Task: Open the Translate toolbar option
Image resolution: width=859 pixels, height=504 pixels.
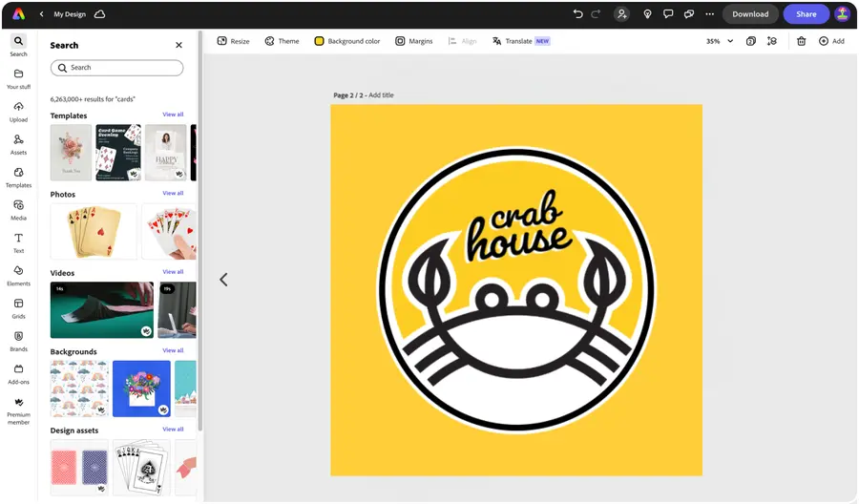Action: click(x=520, y=41)
